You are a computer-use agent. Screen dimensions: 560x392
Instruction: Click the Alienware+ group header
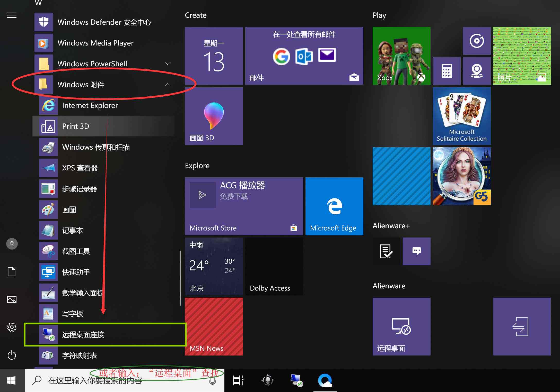coord(391,226)
